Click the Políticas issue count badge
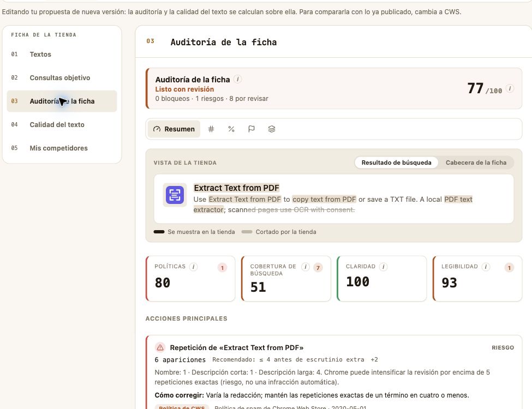Viewport: 532px width, 409px height. click(x=222, y=268)
